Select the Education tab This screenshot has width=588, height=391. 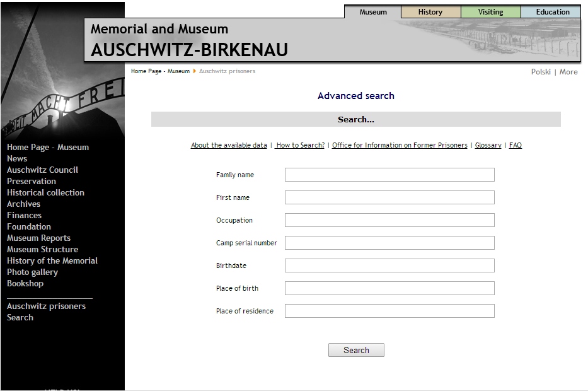click(552, 12)
